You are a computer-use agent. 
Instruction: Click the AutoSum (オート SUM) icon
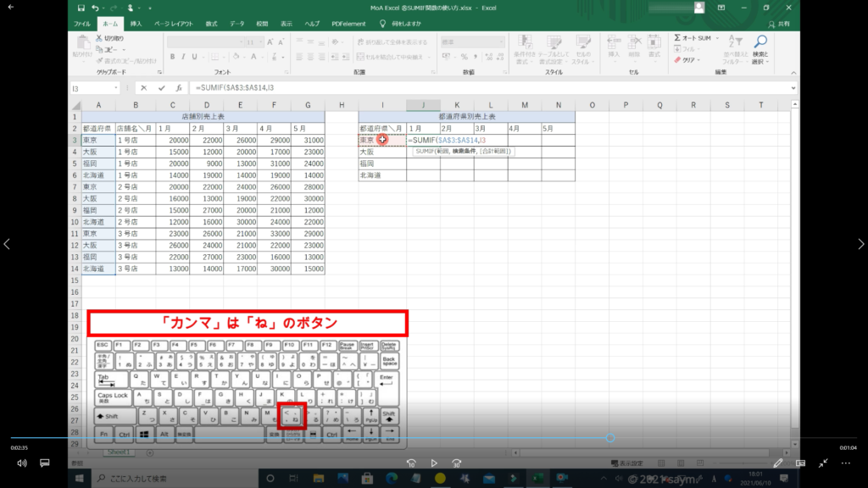click(695, 38)
